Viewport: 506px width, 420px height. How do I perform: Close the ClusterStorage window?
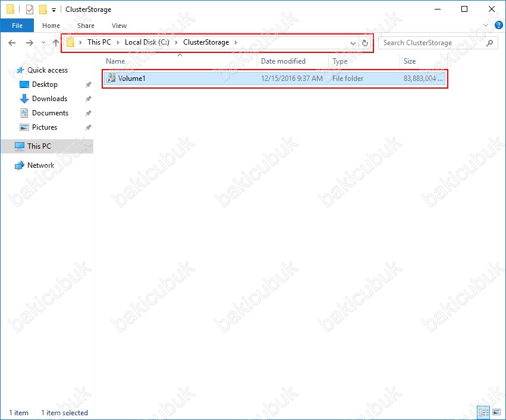click(492, 9)
